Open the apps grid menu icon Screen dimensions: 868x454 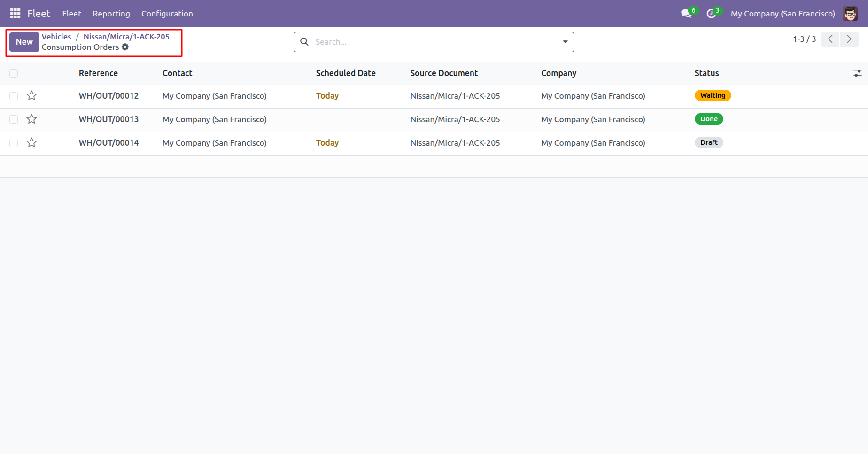tap(15, 14)
